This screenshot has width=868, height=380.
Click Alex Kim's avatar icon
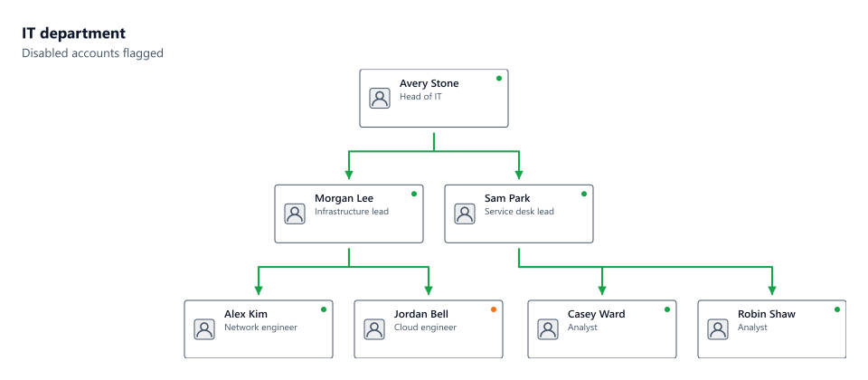[204, 329]
